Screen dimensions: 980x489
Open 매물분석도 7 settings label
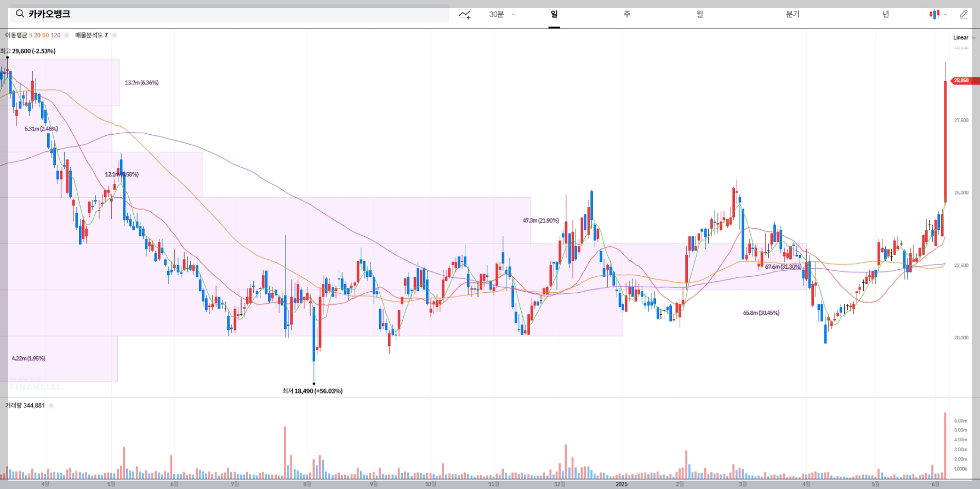click(92, 35)
